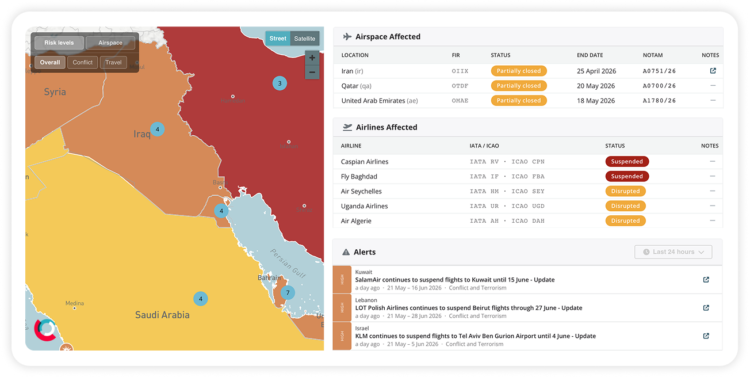750x377 pixels.
Task: Click the Air Algerie airline name
Action: pyautogui.click(x=356, y=221)
